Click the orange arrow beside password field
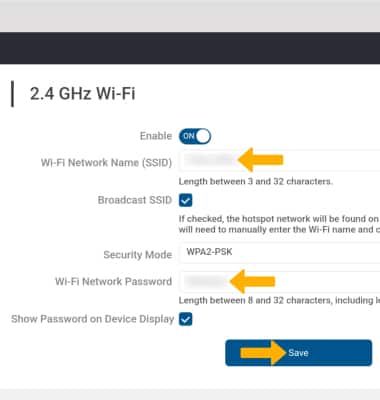Screen dimensions: 380x400 (x=252, y=282)
